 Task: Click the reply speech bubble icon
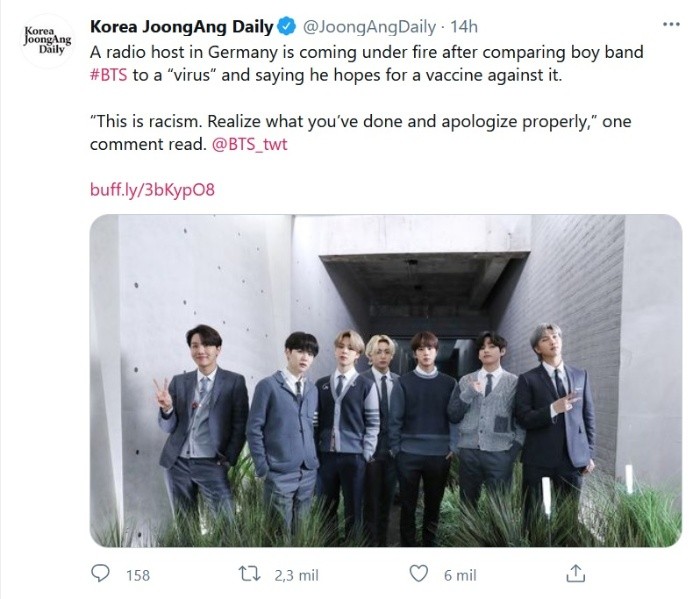click(100, 574)
